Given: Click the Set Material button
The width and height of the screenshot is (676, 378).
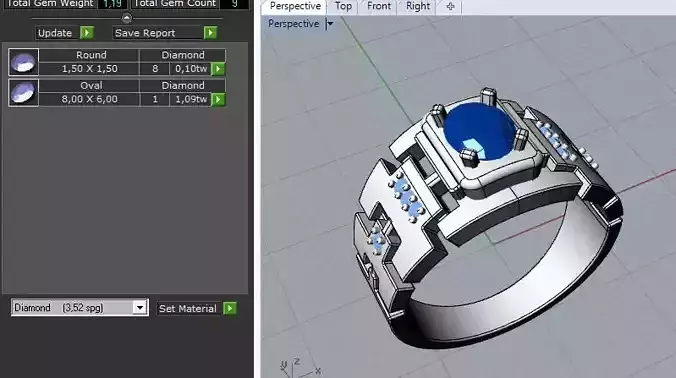Looking at the screenshot, I should (x=189, y=309).
